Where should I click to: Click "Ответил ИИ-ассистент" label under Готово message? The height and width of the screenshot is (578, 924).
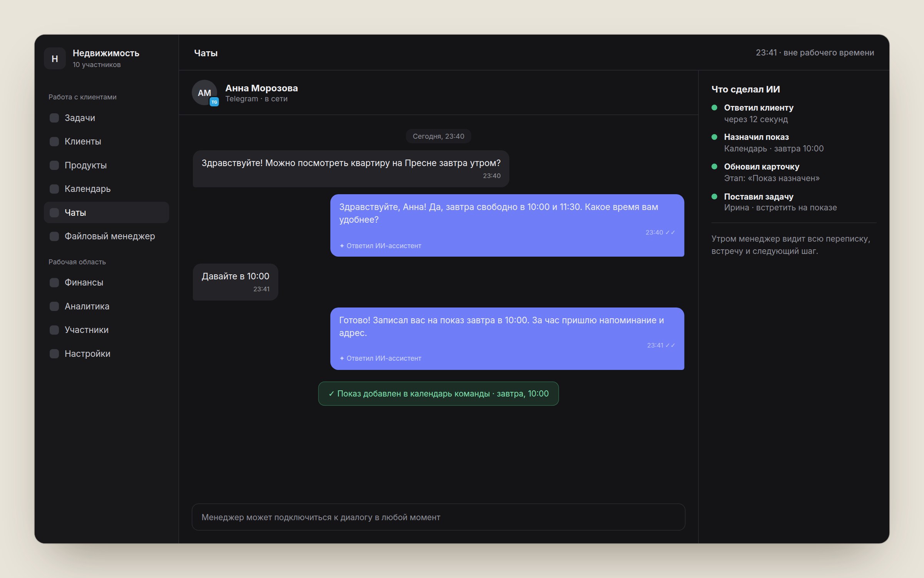[380, 358]
